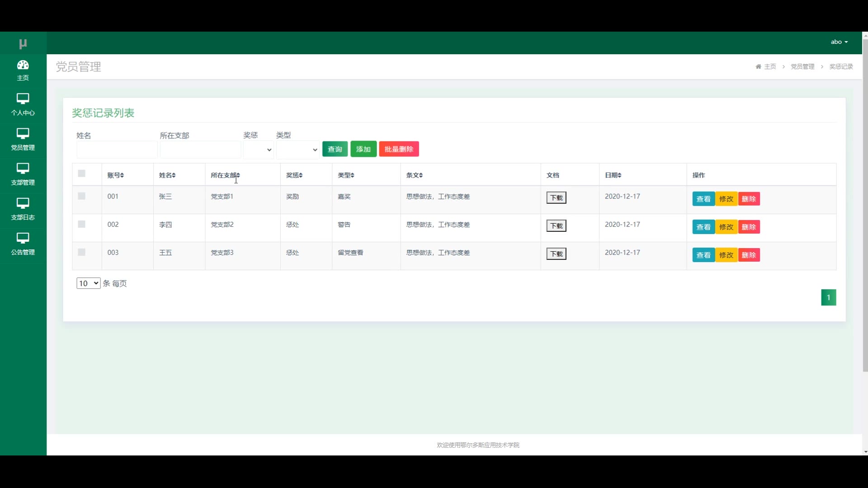Viewport: 868px width, 488px height.
Task: Go to 党员管理 sidebar icon
Action: pyautogui.click(x=23, y=133)
